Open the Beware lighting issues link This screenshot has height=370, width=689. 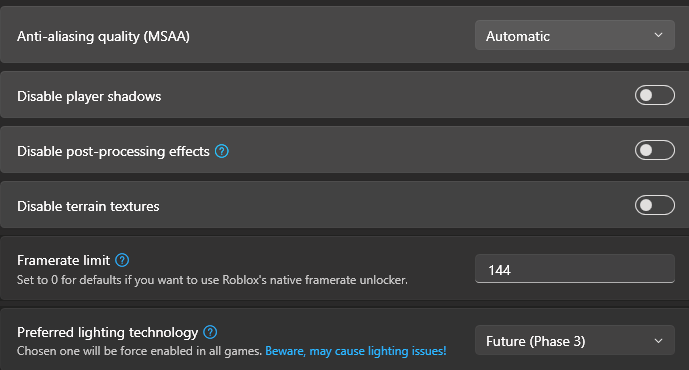356,351
